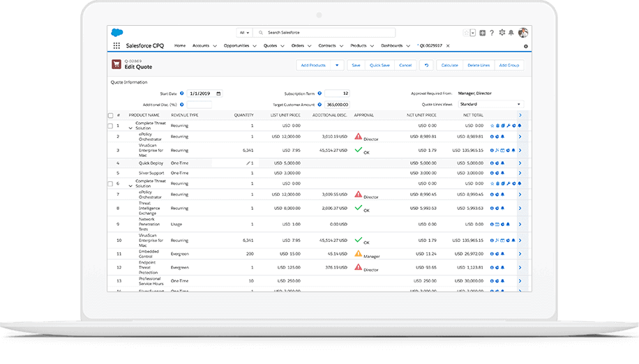Click the Quick Save button
The image size is (639, 364).
[379, 65]
